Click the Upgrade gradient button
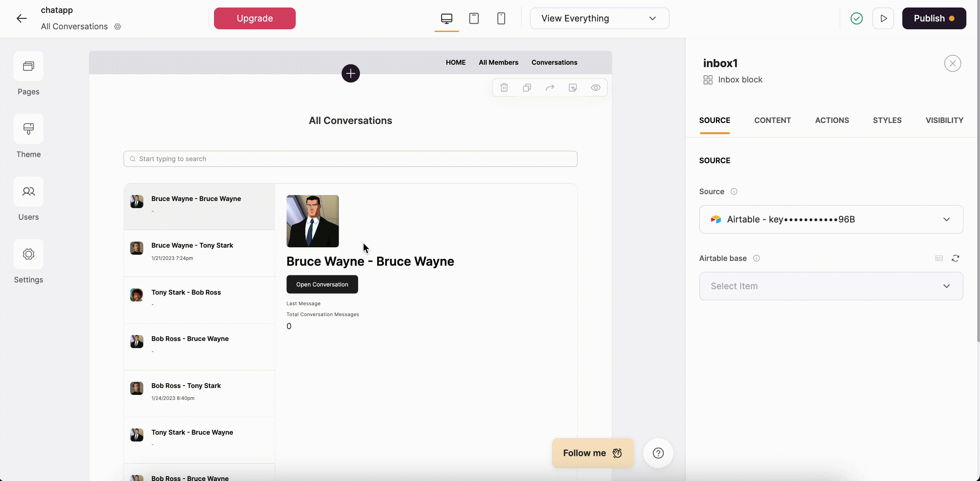Viewport: 980px width, 481px height. [x=254, y=18]
